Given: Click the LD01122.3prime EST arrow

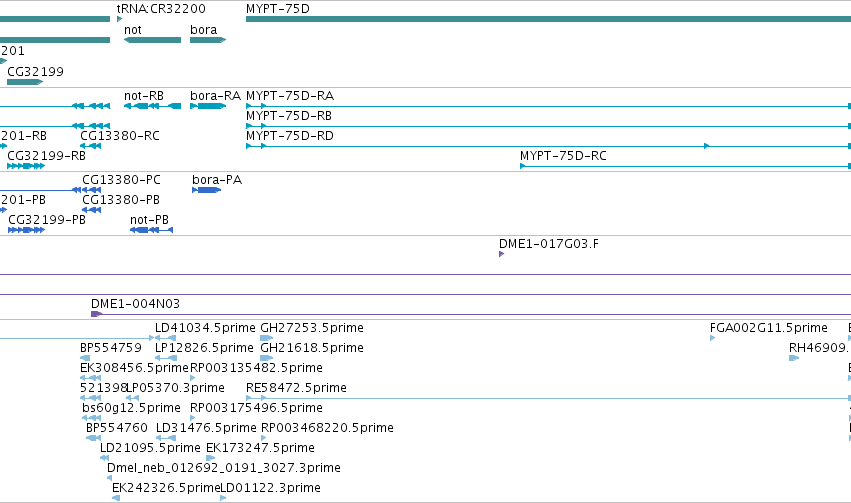Looking at the screenshot, I should [x=223, y=498].
